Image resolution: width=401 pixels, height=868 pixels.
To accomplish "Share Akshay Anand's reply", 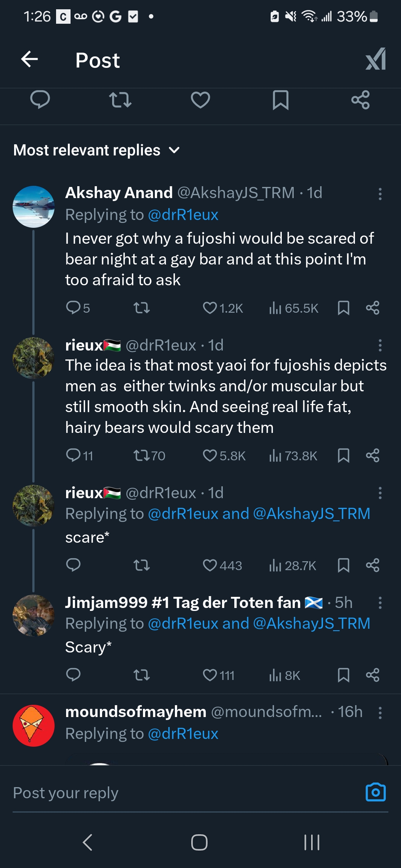I will point(372,308).
